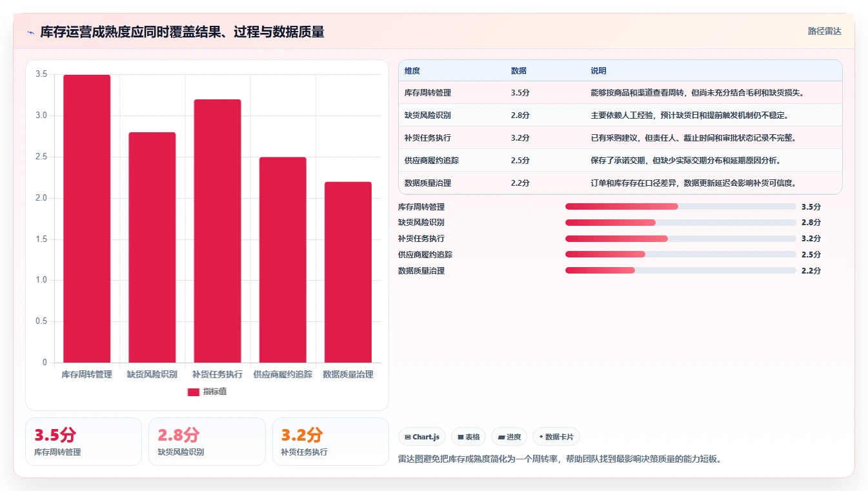
Task: Click the 供应商履约追踪 bar in the chart
Action: (283, 260)
